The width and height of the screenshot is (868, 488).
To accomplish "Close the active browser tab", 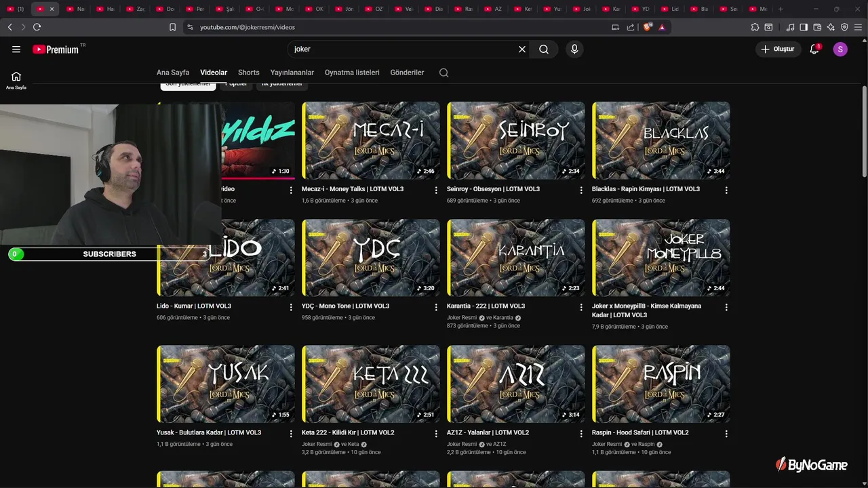I will pyautogui.click(x=52, y=9).
